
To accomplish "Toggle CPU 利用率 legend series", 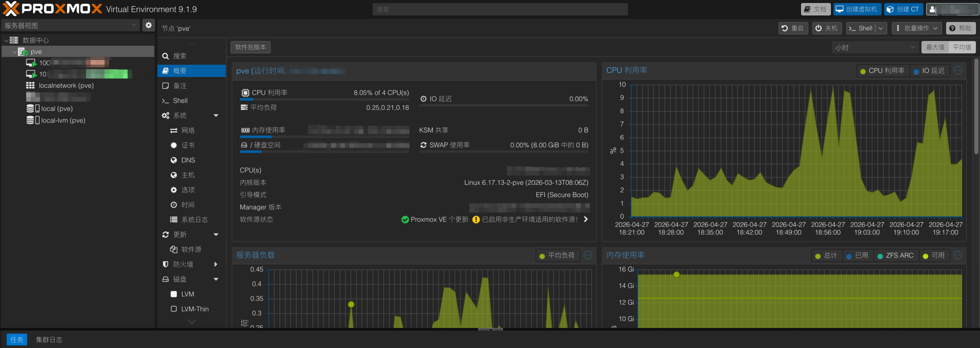I will [882, 71].
